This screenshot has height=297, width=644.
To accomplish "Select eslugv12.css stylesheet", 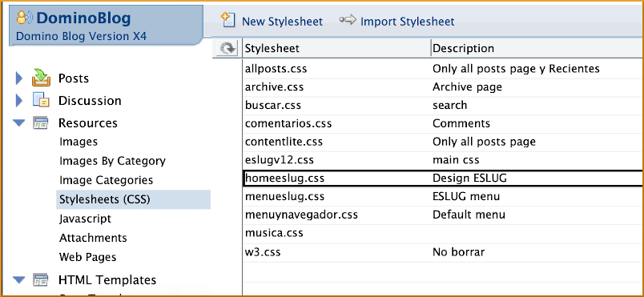I will pos(280,160).
